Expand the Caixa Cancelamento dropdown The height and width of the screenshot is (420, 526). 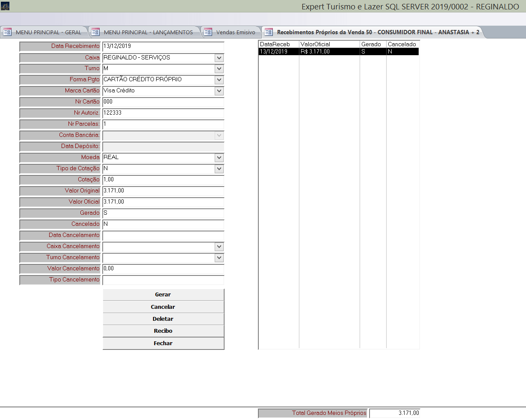point(219,247)
